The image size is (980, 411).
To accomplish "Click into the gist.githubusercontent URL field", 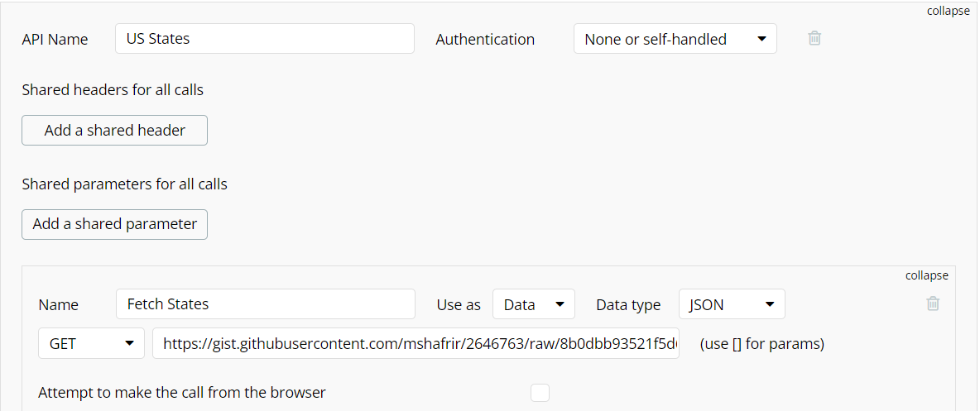I will coord(416,343).
